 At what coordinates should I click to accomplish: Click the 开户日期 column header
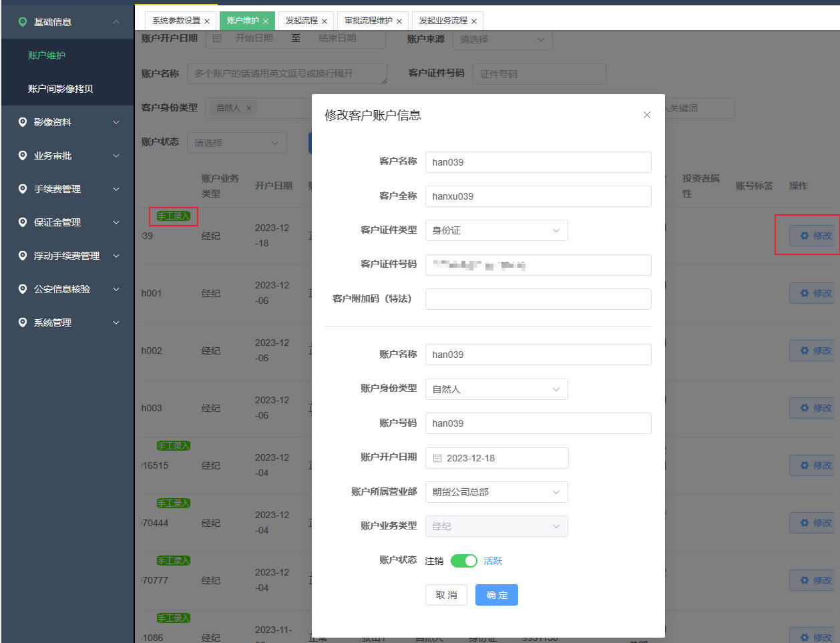(x=274, y=186)
